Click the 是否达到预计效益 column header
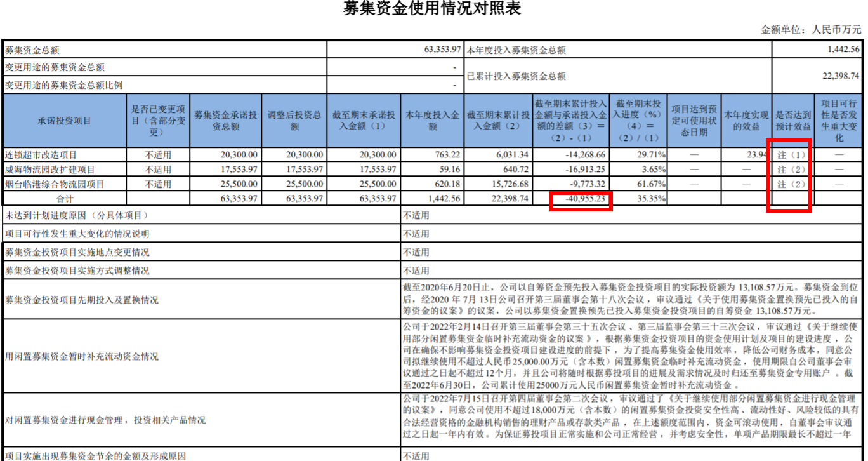Screen dimensions: 868x461 [792, 121]
